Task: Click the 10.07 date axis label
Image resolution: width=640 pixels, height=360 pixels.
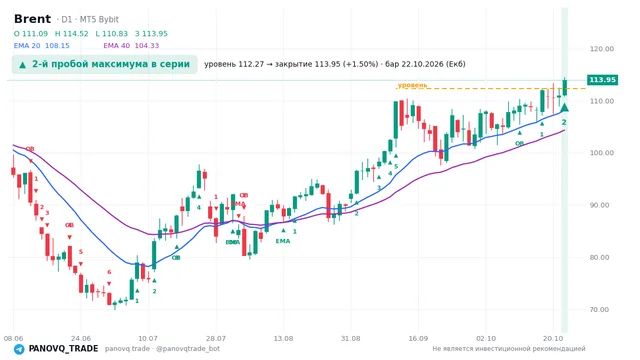Action: coord(148,339)
